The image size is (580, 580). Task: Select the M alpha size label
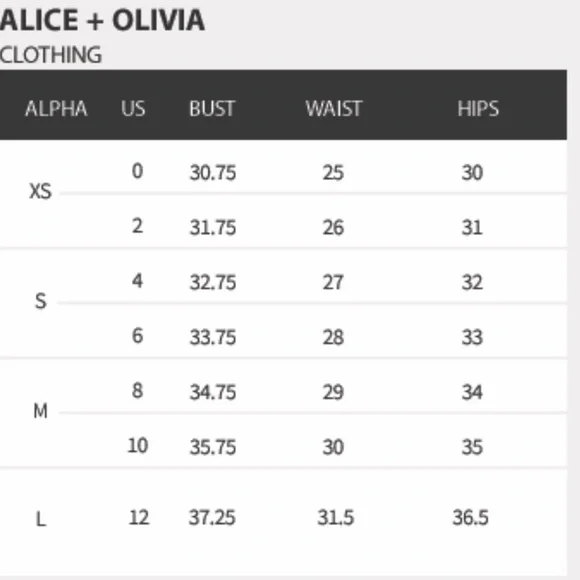(x=41, y=411)
